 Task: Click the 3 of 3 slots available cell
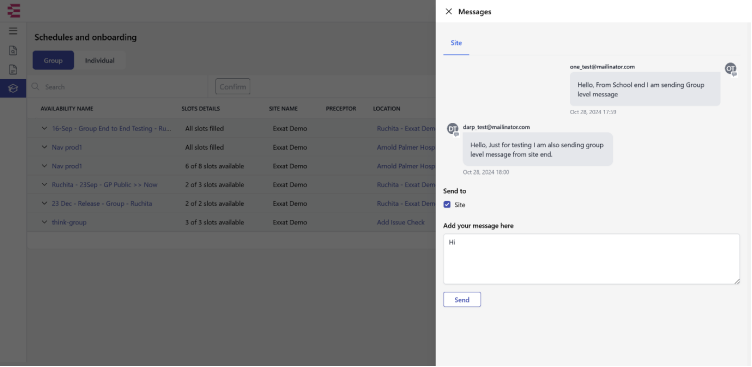click(215, 222)
